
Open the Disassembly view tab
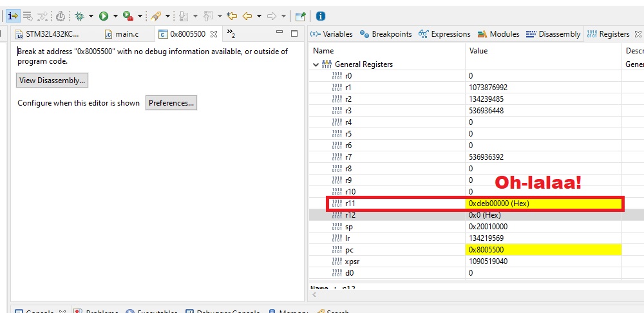553,34
